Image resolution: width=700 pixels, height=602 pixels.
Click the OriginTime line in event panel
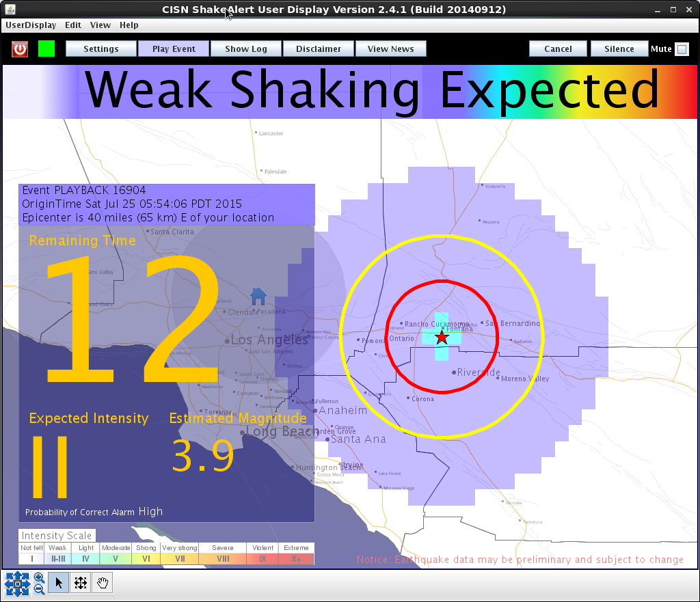tap(132, 204)
